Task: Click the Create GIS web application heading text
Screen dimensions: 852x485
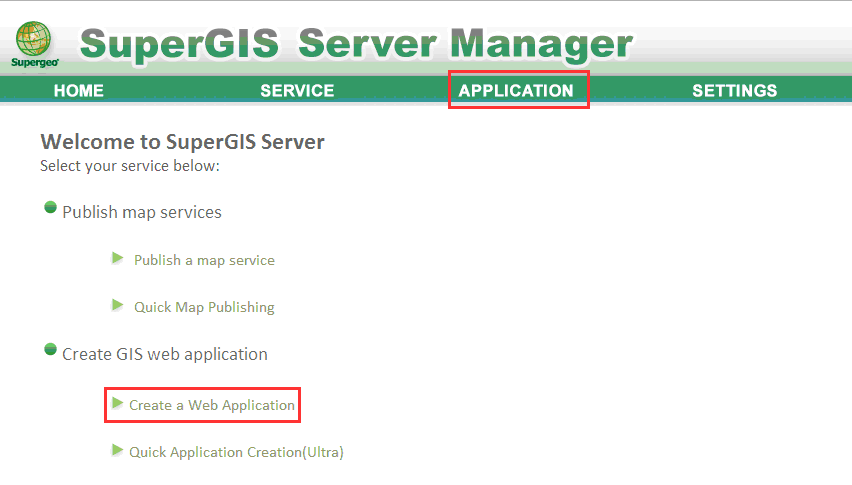Action: click(x=165, y=354)
